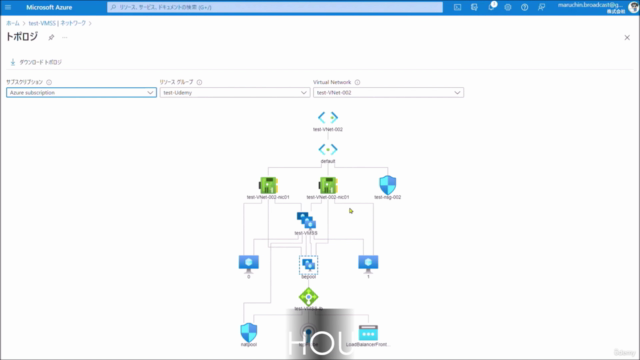Select the LoadBalancerFront node
This screenshot has height=360, width=640.
[x=368, y=333]
